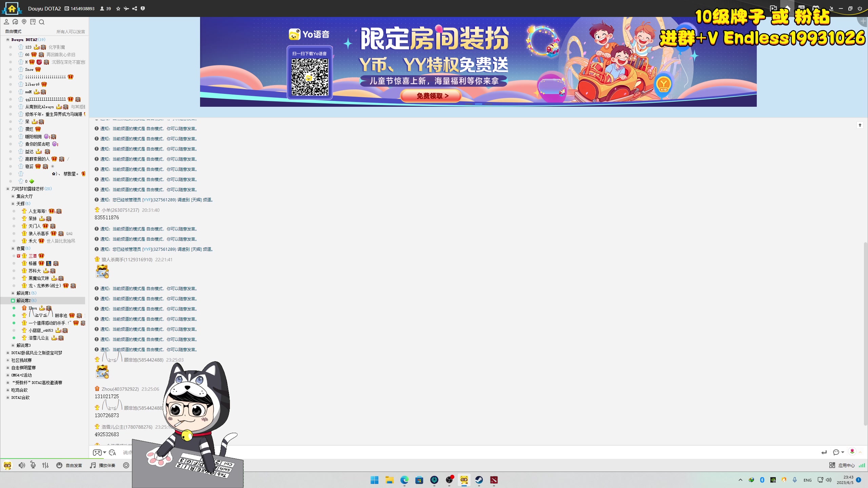Select user 三酒 in 夜魇 channel
This screenshot has height=488, width=868.
click(33, 256)
